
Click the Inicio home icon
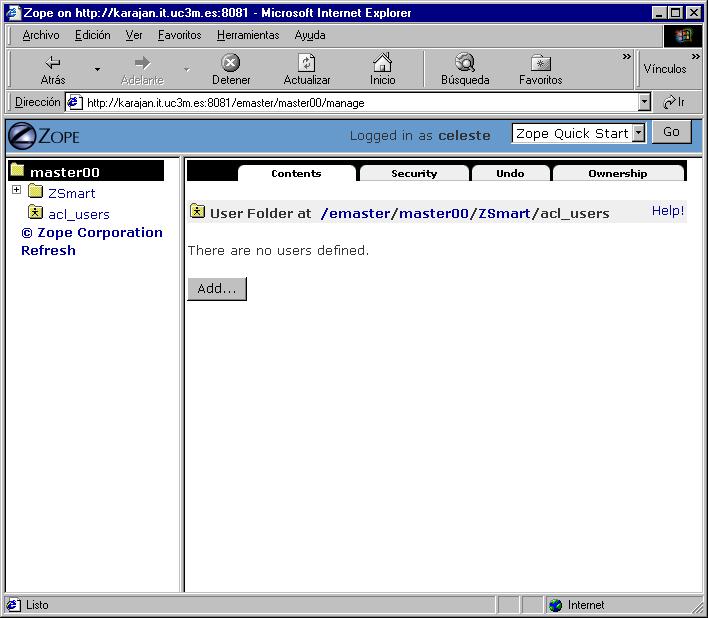(x=382, y=62)
